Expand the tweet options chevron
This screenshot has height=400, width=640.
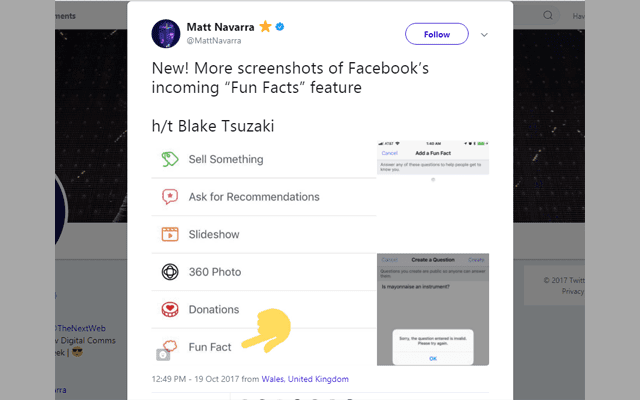point(484,34)
